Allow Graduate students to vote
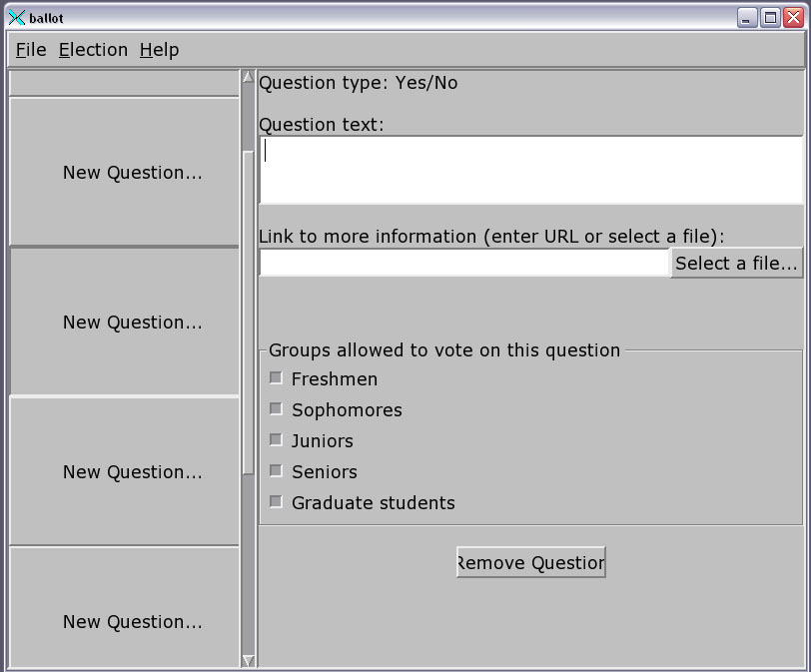 point(277,502)
